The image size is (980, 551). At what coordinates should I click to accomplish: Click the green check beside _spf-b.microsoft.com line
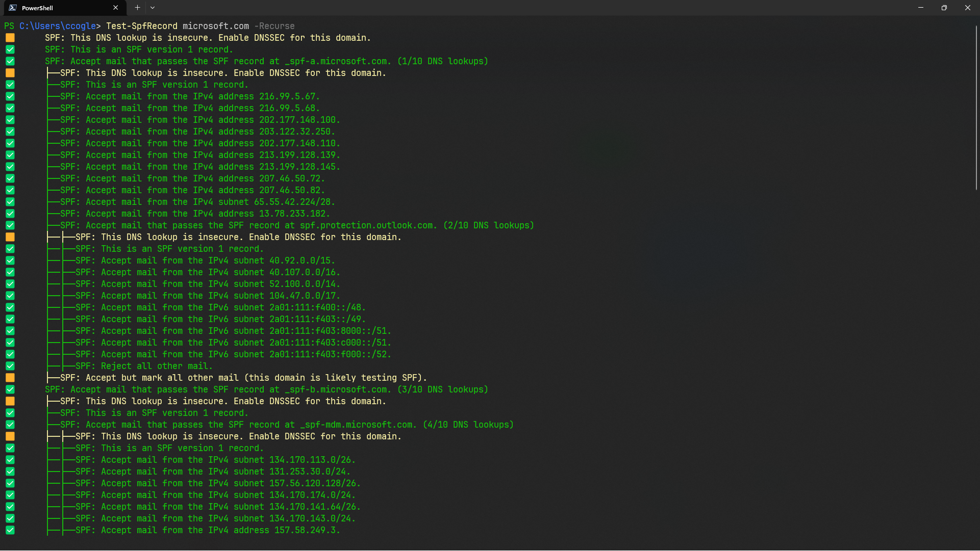click(10, 389)
